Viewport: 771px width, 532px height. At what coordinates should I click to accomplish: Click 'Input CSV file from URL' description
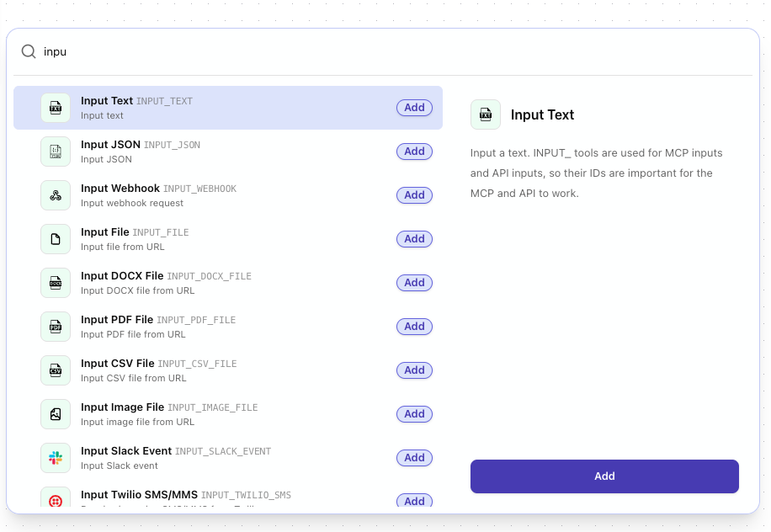click(134, 378)
